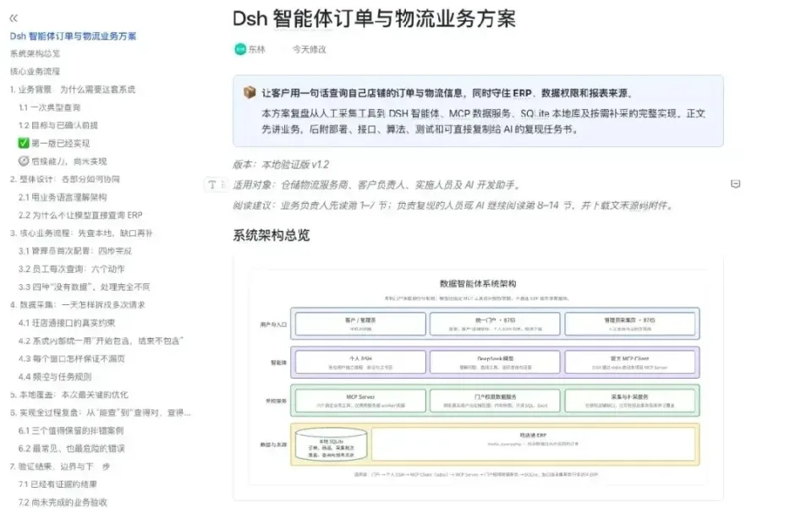This screenshot has height=508, width=812.
Task: Open the comment icon beside the 适用对象 line
Action: coord(735,184)
